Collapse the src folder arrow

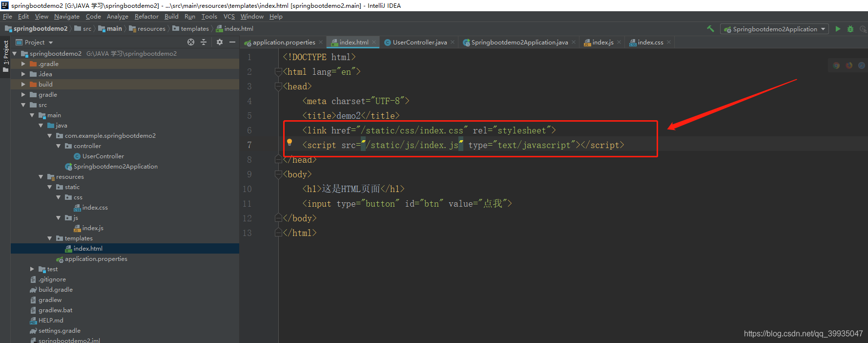23,105
